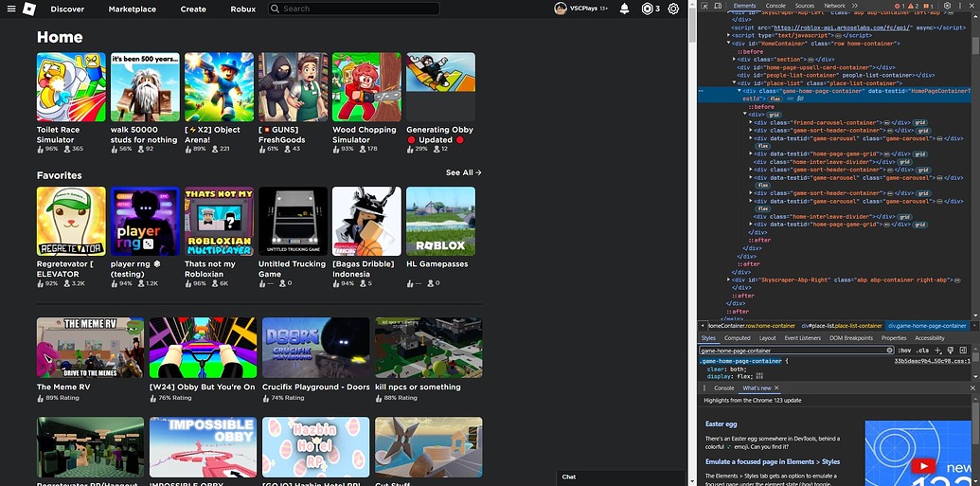Switch to the DevTools Console tab

coord(775,6)
